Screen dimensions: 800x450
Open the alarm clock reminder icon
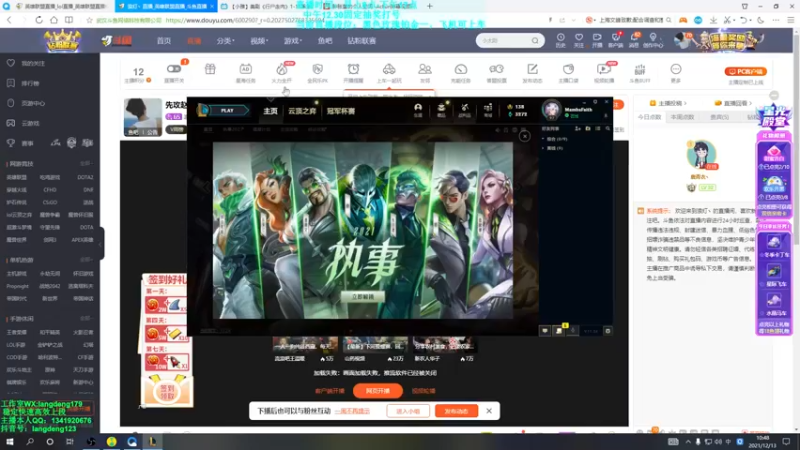(x=353, y=69)
